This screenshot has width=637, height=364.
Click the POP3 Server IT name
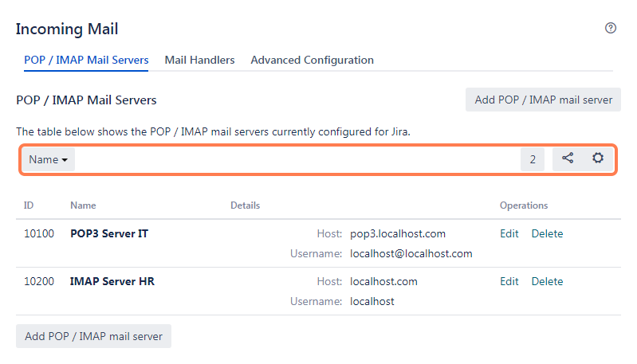108,233
